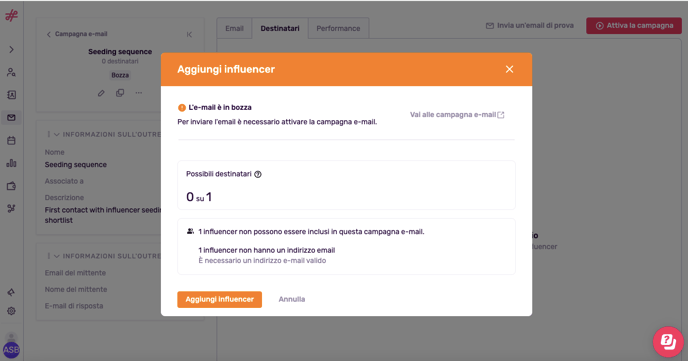Open the settings gear in the sidebar
Viewport: 688px width, 361px height.
[x=11, y=311]
